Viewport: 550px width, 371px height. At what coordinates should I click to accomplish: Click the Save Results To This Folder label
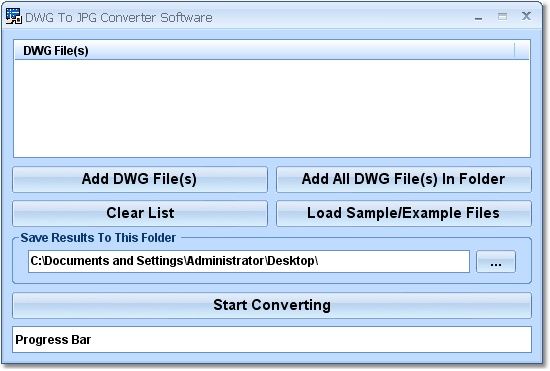(98, 238)
